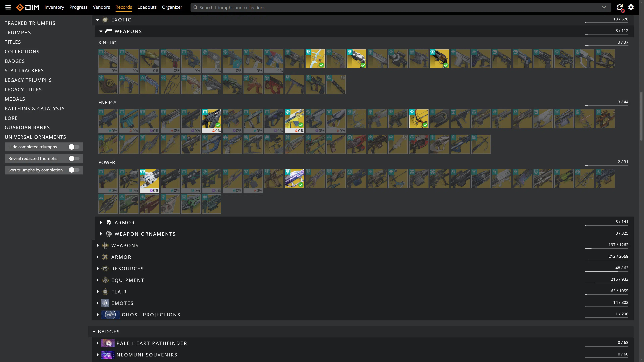This screenshot has width=644, height=362.
Task: Open the hamburger menu icon
Action: click(x=8, y=7)
